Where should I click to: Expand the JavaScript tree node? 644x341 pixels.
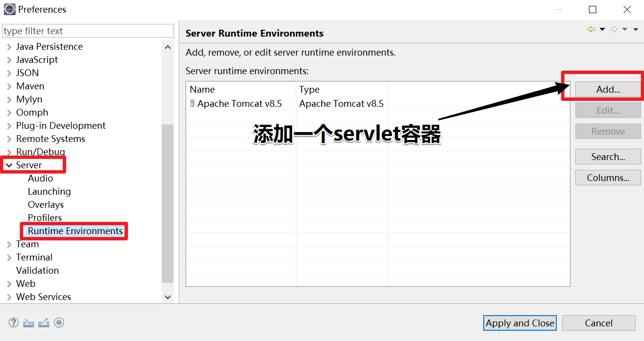click(x=9, y=60)
